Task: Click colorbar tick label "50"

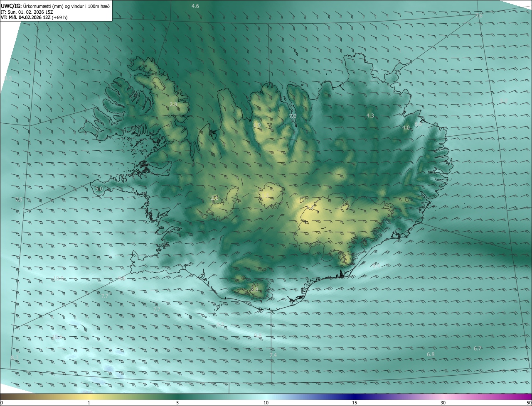Action: pos(529,403)
